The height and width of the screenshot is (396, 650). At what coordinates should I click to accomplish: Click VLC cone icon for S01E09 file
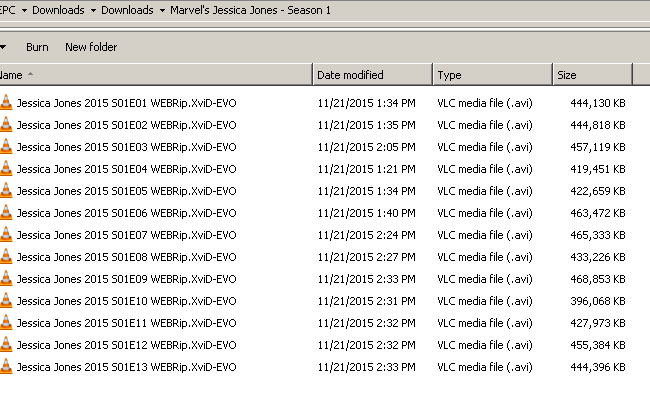point(6,278)
